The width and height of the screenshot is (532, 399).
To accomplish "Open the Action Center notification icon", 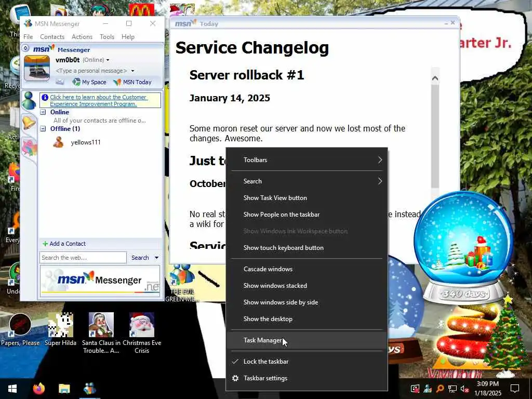I will coord(515,389).
